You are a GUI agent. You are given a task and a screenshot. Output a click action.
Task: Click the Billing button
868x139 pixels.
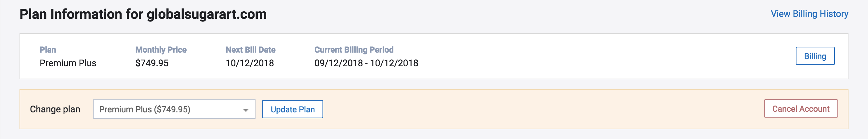point(815,56)
